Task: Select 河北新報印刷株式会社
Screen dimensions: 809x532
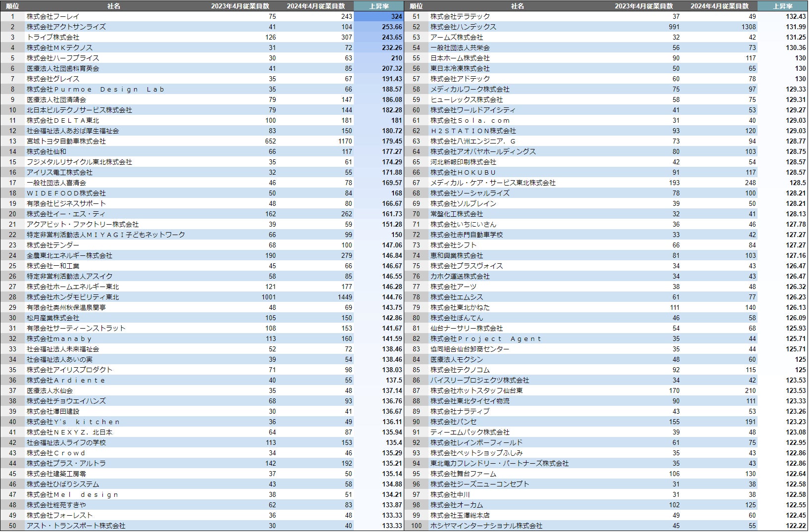Action: click(463, 162)
